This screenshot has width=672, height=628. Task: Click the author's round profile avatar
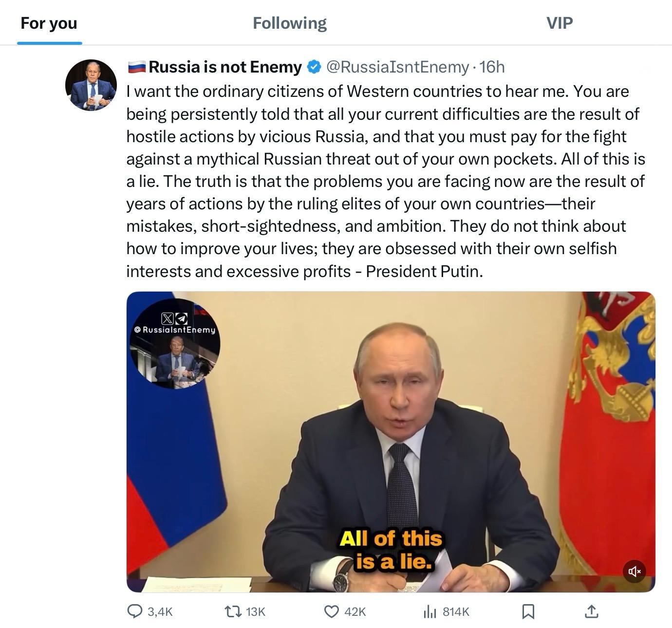(x=91, y=85)
